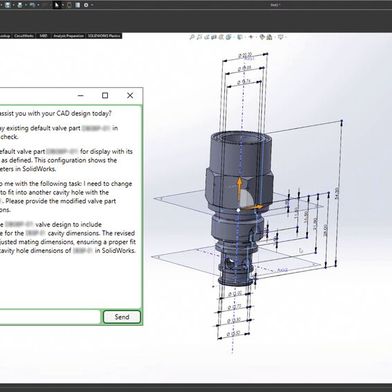Screen dimensions: 392x392
Task: Activate the Select cursor tool
Action: point(56,5)
